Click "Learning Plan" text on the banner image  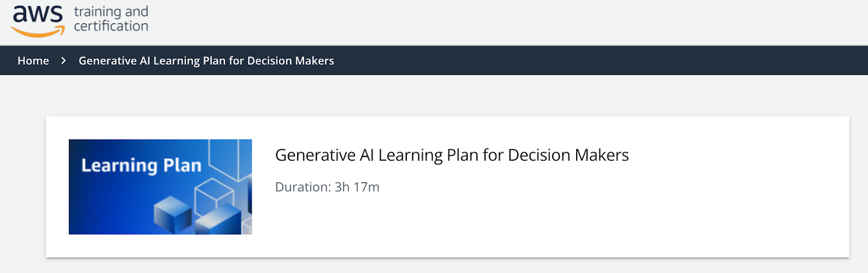(141, 165)
